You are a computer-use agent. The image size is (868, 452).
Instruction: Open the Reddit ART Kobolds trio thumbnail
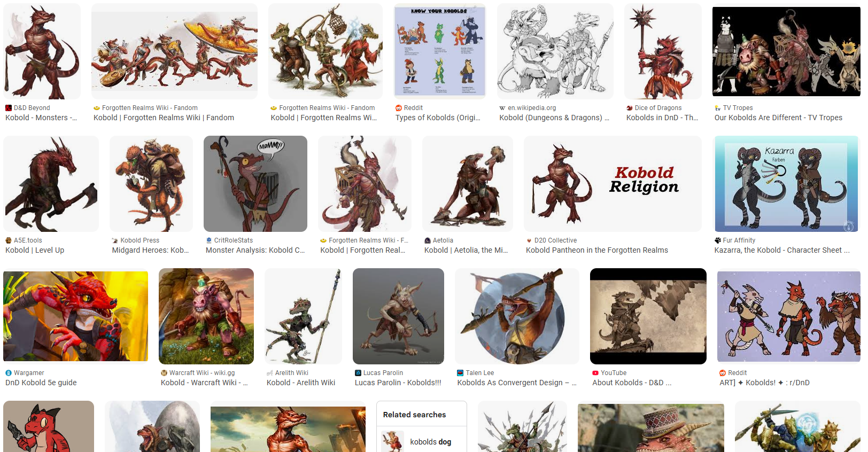(789, 316)
